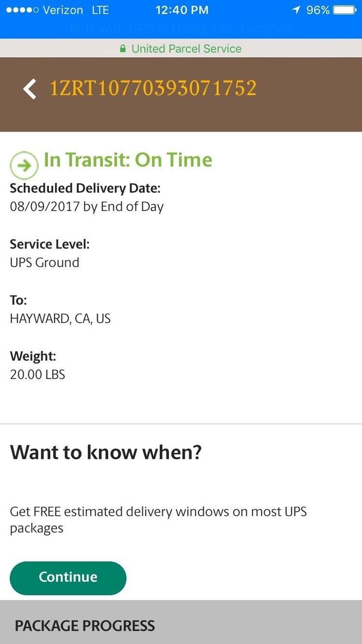This screenshot has height=644, width=362.
Task: Tap tracking number 1ZRT10770393071752
Action: [x=153, y=88]
